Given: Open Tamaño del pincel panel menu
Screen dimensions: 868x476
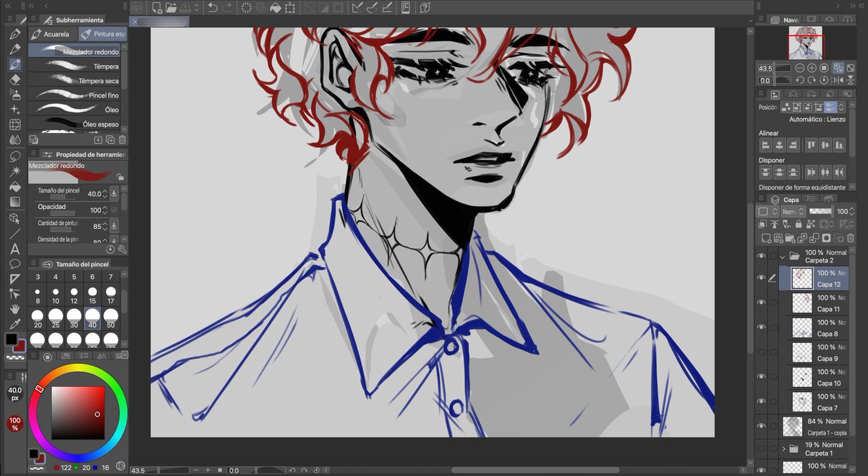Looking at the screenshot, I should pos(34,264).
